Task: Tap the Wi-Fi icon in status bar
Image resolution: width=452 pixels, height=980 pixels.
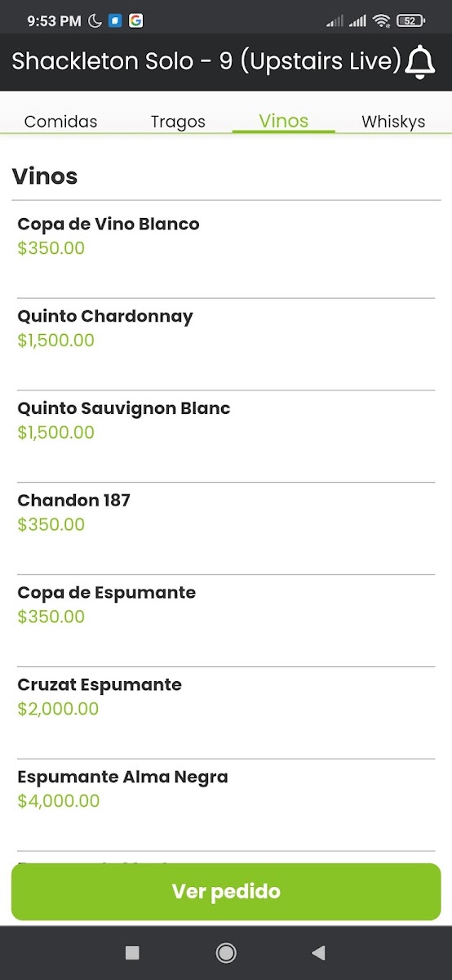Action: coord(381,21)
